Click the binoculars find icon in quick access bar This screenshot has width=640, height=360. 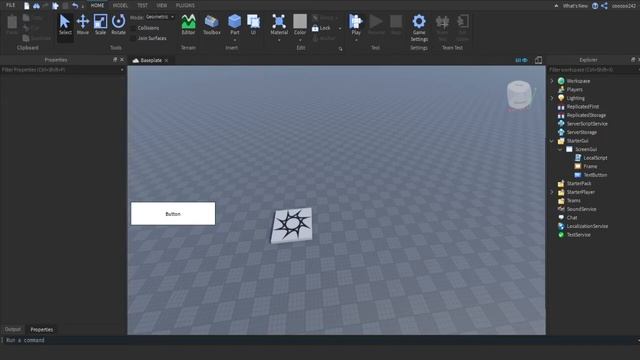(36, 6)
